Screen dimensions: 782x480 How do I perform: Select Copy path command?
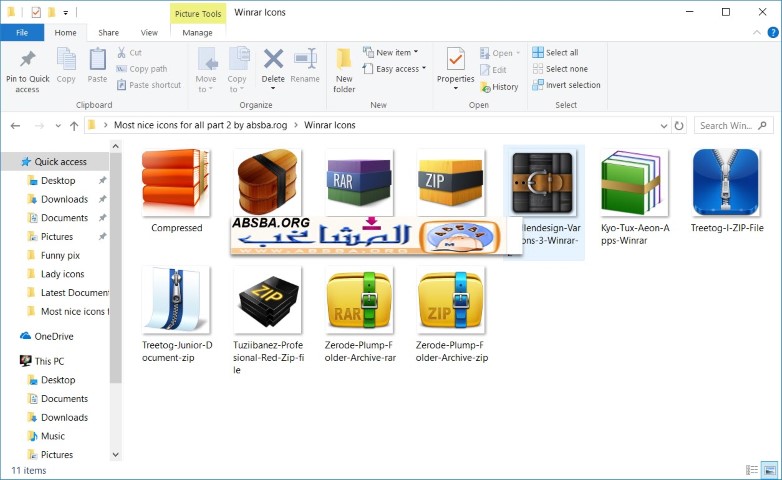point(142,69)
